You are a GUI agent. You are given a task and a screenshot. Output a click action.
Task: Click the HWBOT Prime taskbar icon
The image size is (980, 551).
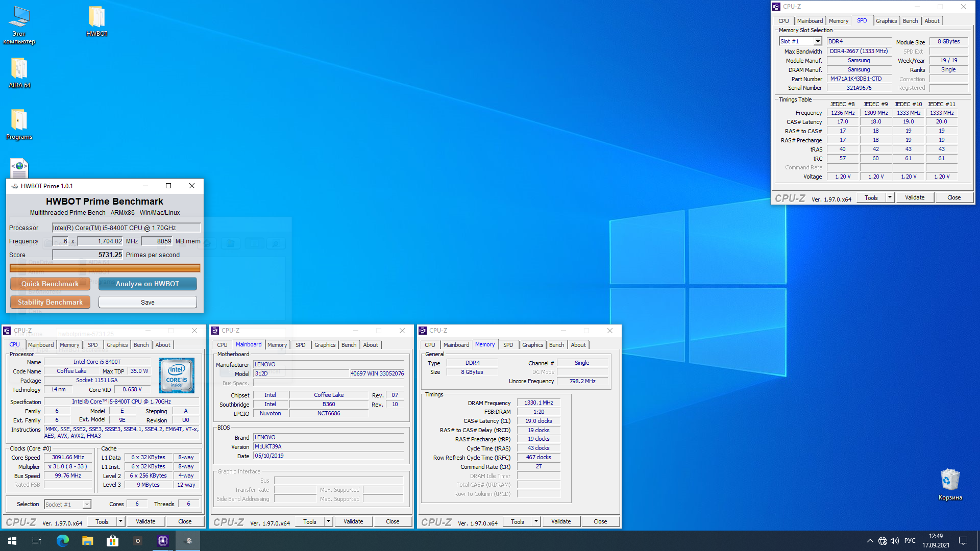(x=188, y=541)
